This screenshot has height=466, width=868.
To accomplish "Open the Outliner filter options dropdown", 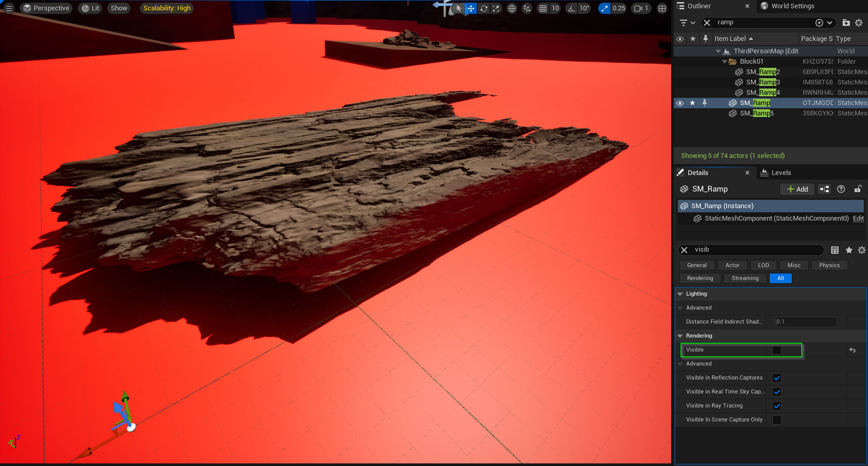I will point(687,23).
